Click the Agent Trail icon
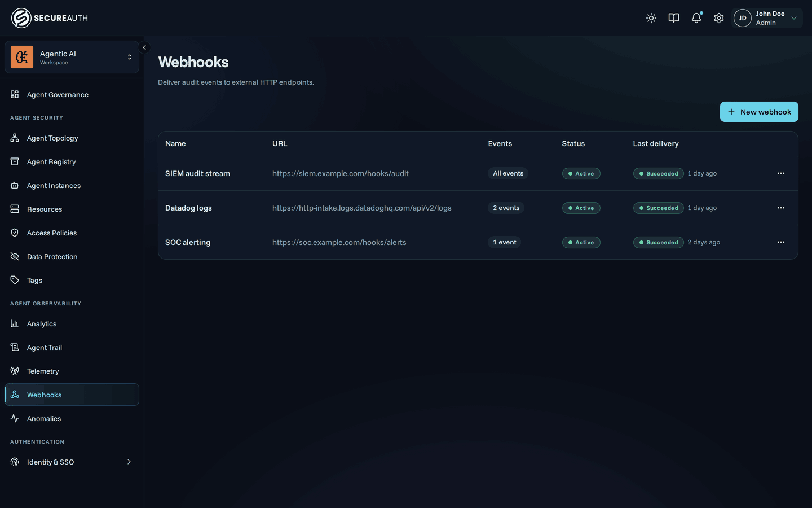812x508 pixels. pyautogui.click(x=15, y=347)
